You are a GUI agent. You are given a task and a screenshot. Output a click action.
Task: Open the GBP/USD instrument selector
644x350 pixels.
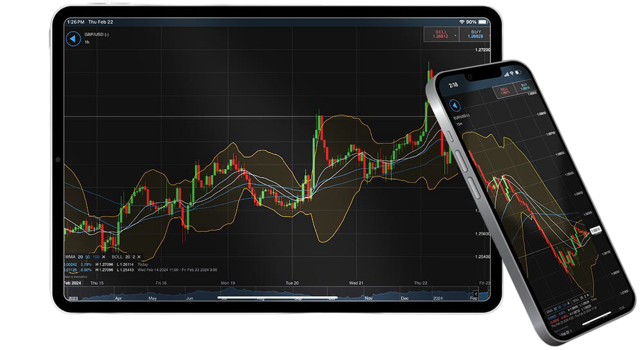pos(97,34)
